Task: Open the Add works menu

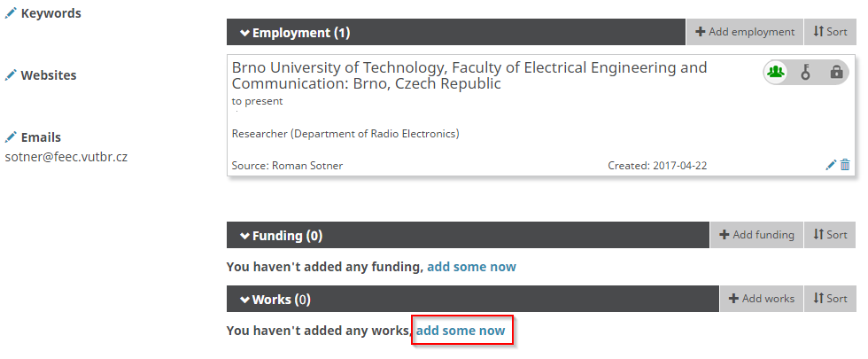Action: pyautogui.click(x=762, y=299)
